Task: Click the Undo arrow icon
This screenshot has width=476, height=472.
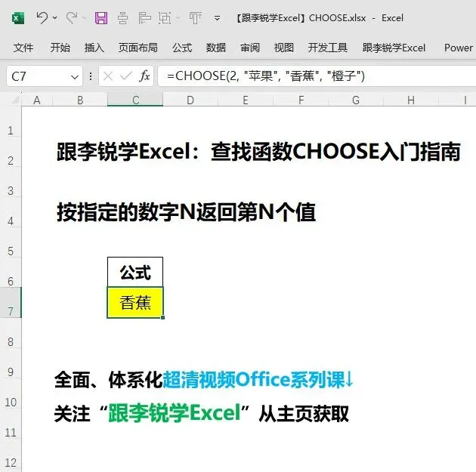Action: 42,18
